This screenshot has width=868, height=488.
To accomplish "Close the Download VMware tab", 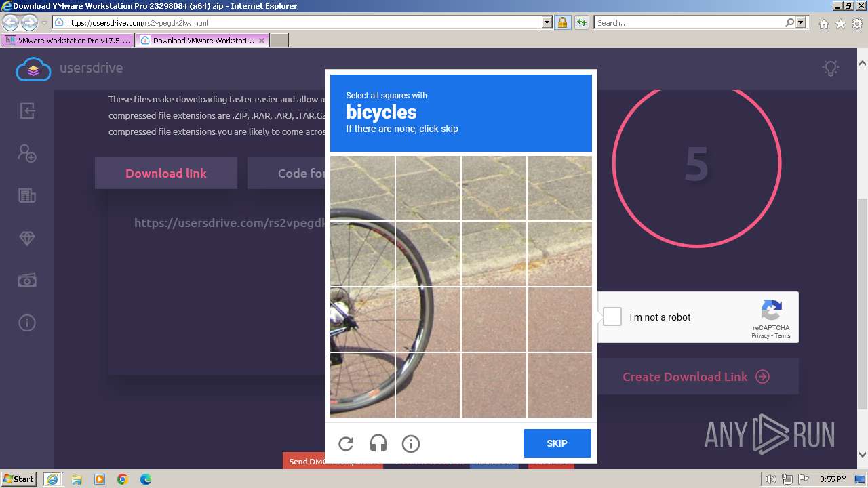I will [262, 41].
